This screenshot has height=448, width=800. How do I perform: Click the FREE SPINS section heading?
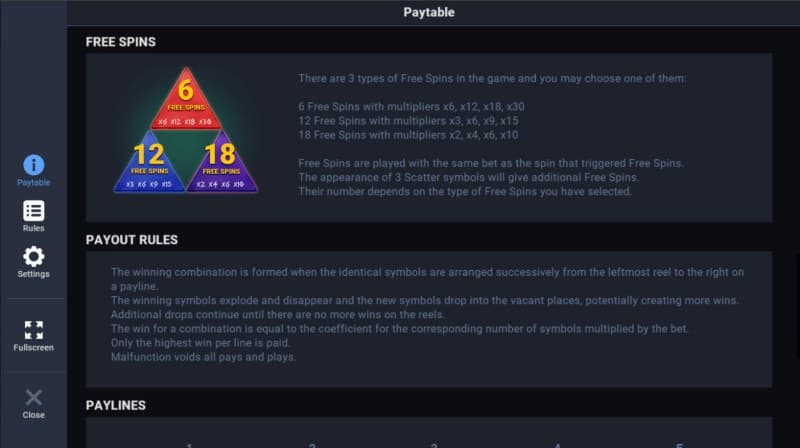coord(120,42)
